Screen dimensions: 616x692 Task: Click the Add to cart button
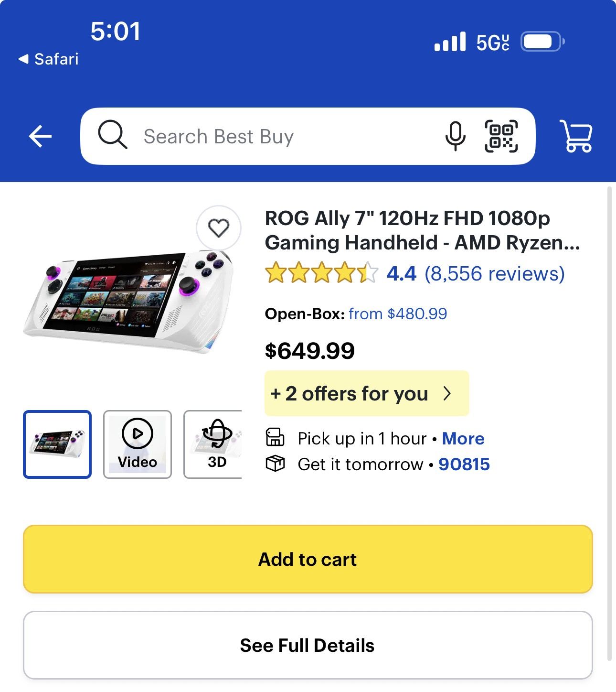click(x=308, y=559)
